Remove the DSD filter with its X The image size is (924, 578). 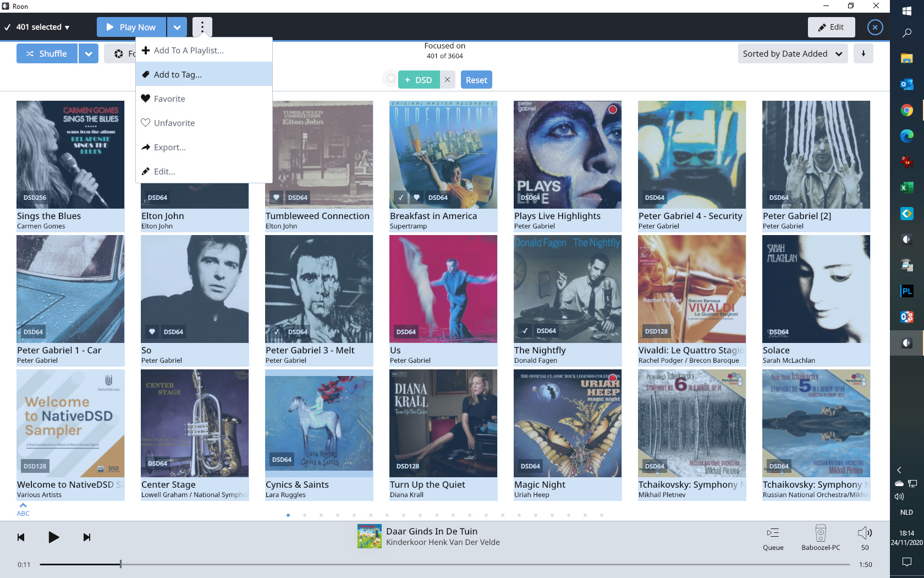tap(447, 80)
